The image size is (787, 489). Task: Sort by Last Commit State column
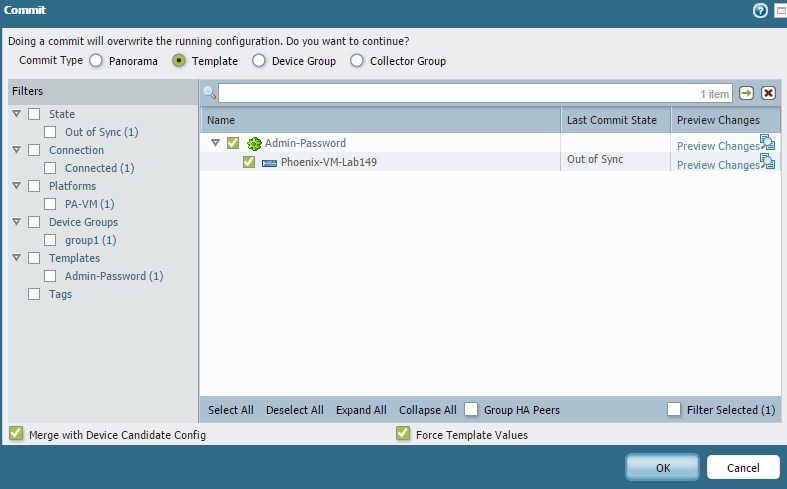click(616, 120)
